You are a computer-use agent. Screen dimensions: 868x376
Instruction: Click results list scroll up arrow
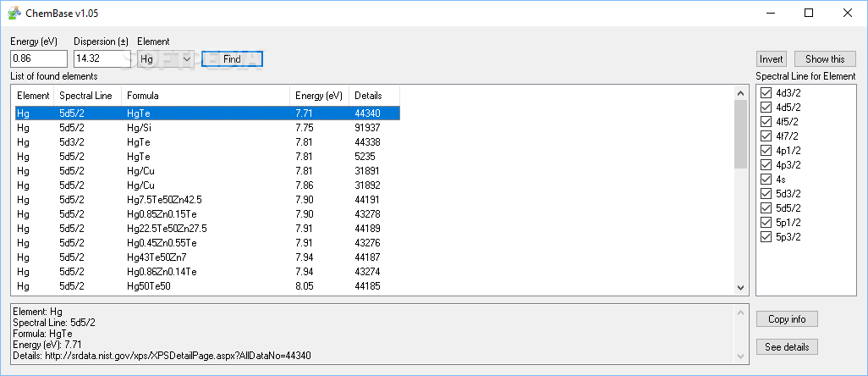point(740,93)
